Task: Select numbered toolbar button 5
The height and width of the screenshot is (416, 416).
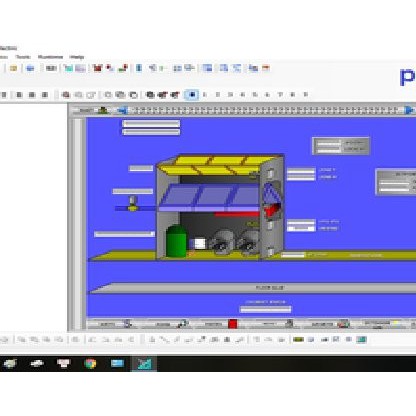Action: (x=255, y=95)
